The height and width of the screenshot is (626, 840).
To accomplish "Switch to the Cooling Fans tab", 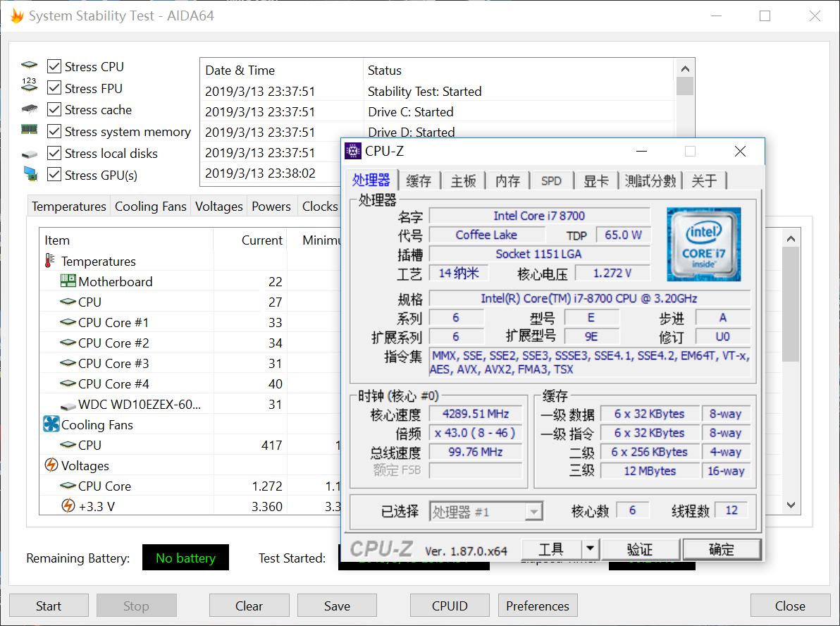I will click(x=150, y=207).
